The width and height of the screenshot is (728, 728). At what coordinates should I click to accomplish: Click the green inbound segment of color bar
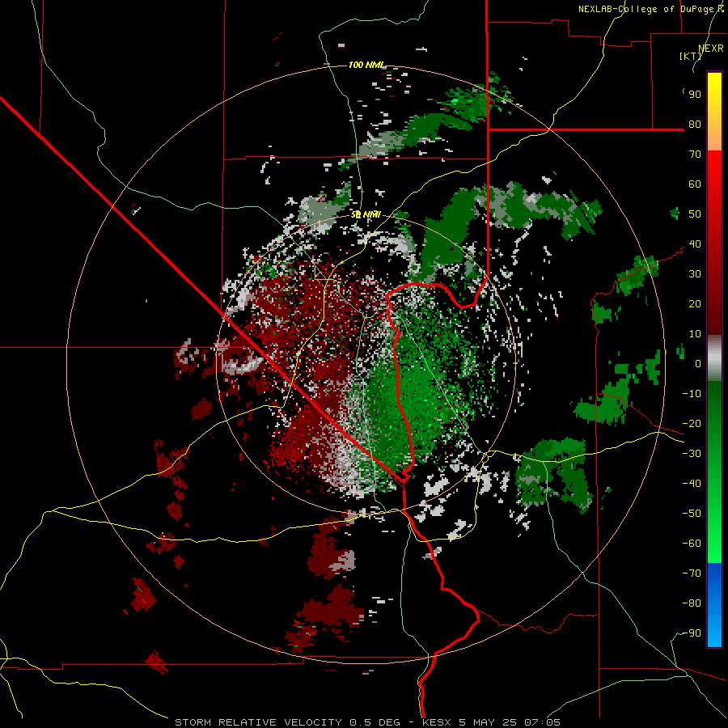pyautogui.click(x=714, y=472)
